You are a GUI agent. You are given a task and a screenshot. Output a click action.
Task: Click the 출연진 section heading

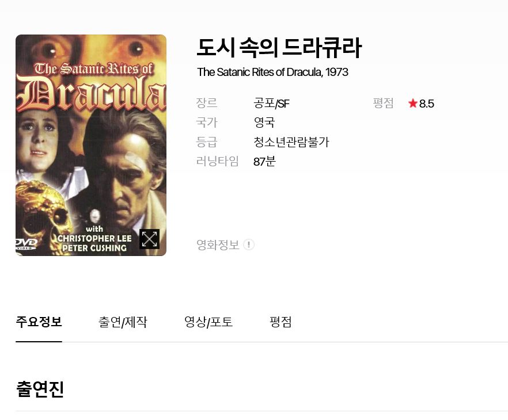click(40, 389)
